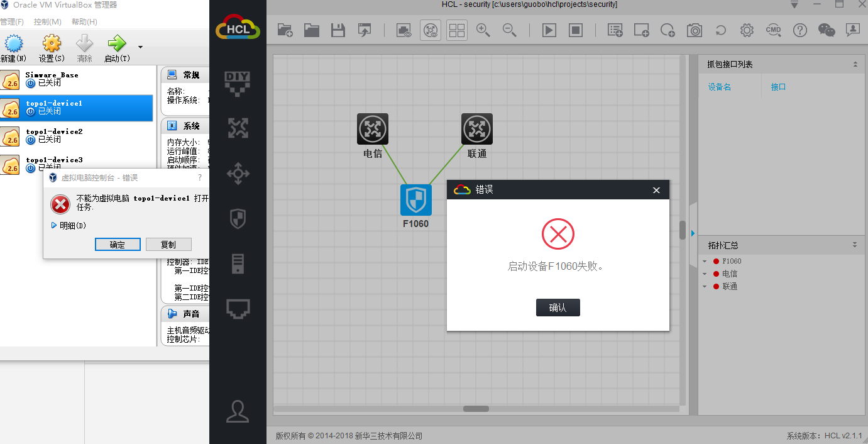The width and height of the screenshot is (868, 444).
Task: Select the firewall shield category in sidebar
Action: (238, 218)
